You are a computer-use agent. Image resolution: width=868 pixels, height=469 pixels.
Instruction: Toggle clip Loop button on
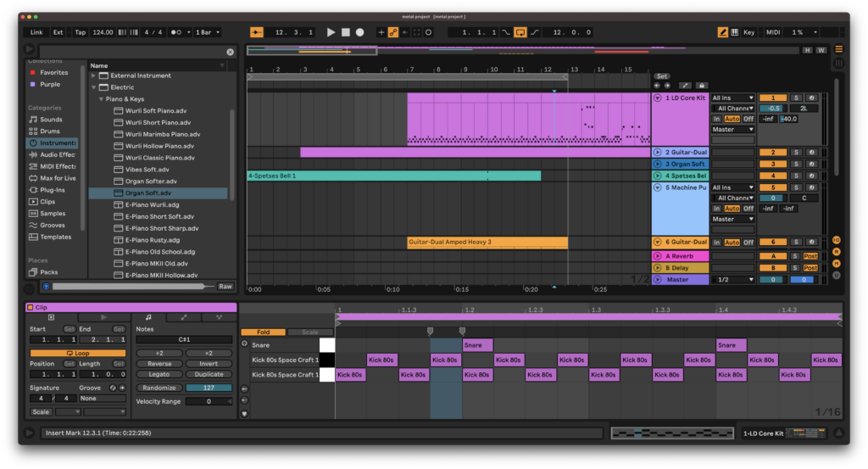pos(77,353)
